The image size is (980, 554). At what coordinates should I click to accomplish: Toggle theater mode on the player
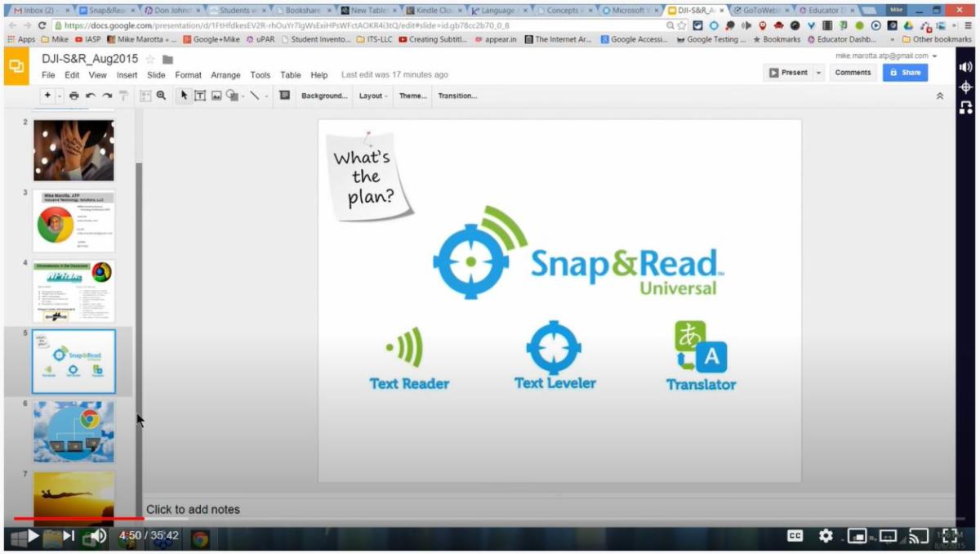pos(888,536)
